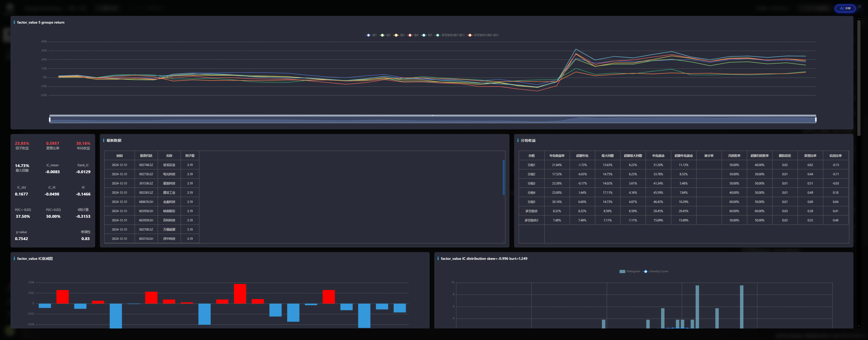The height and width of the screenshot is (340, 868).
Task: Close the factor analysis overlay
Action: [860, 6]
